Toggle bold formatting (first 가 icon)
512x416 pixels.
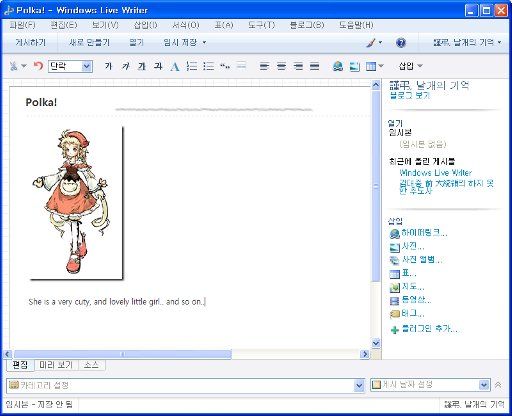tap(108, 66)
